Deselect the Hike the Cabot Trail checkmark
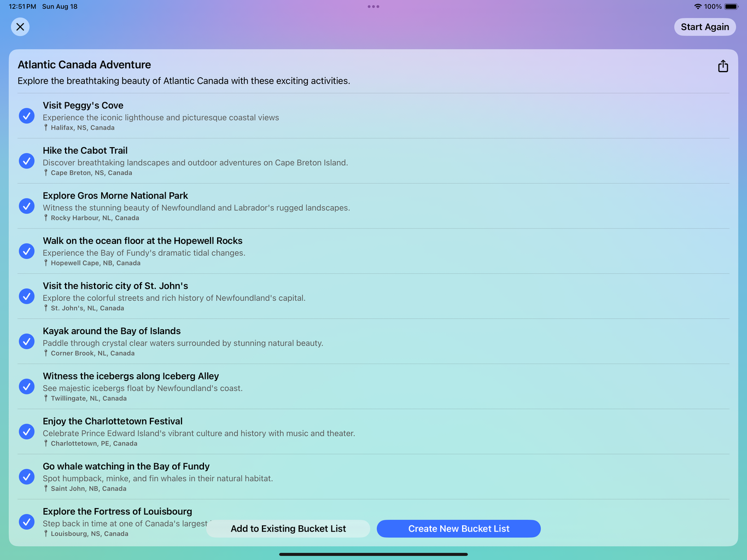 (27, 161)
